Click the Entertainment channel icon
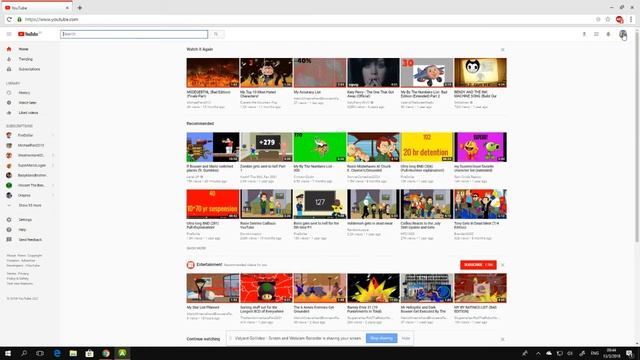 (x=191, y=265)
